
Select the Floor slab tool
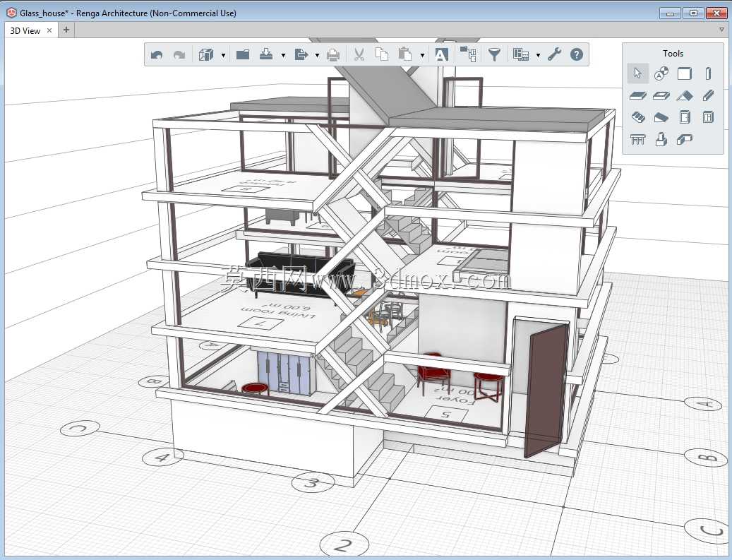[637, 96]
